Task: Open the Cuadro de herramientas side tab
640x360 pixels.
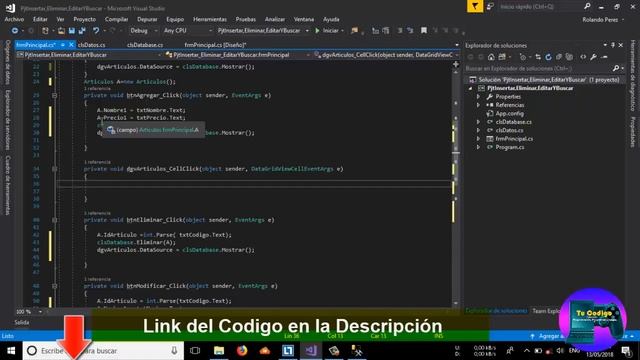Action: click(x=7, y=185)
